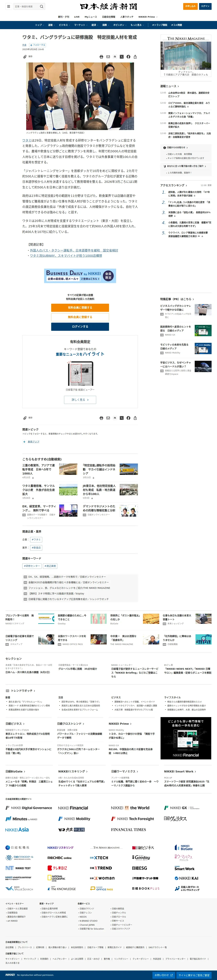Expand 国際 nav dropdown
Viewport: 217px width, 980px height.
pyautogui.click(x=106, y=25)
